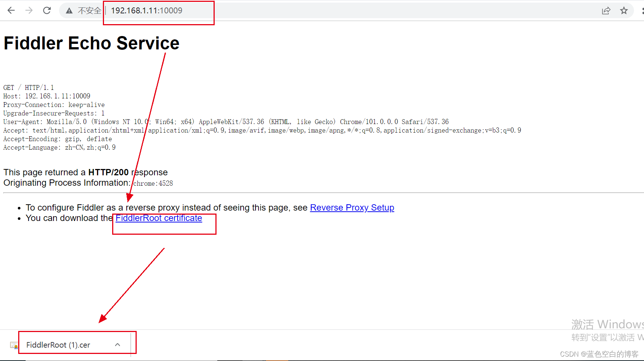Click the HTTP/200 bold response text
The height and width of the screenshot is (361, 644).
(x=108, y=172)
